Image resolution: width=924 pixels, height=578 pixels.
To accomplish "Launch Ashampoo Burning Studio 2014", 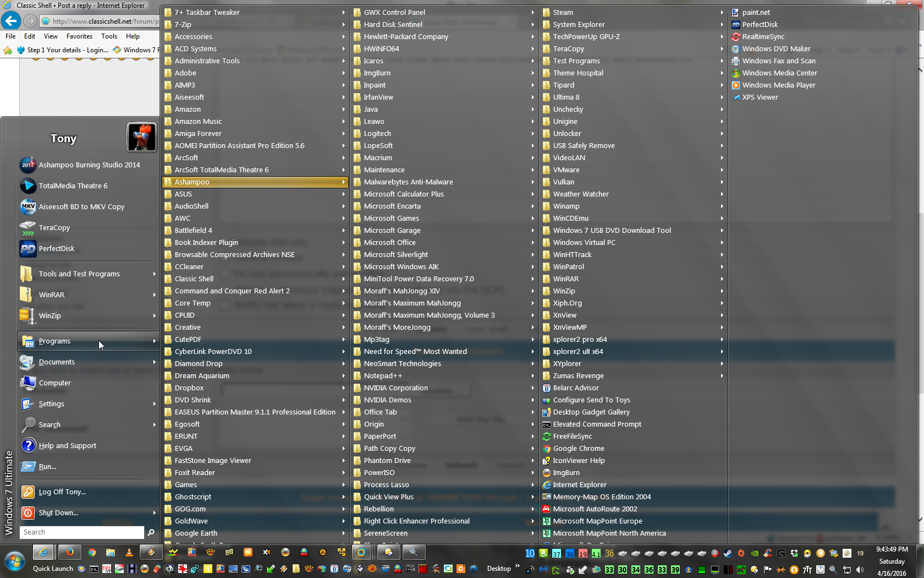I will pyautogui.click(x=89, y=165).
